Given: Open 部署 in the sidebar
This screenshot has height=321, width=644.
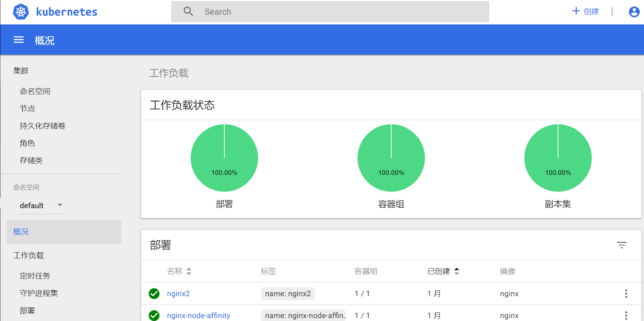Looking at the screenshot, I should pos(27,311).
